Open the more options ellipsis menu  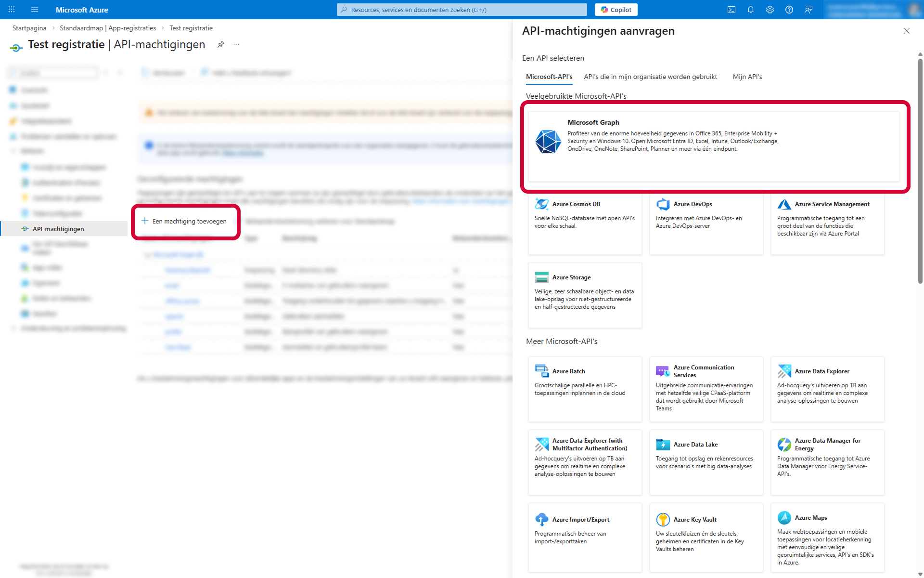[x=236, y=44]
